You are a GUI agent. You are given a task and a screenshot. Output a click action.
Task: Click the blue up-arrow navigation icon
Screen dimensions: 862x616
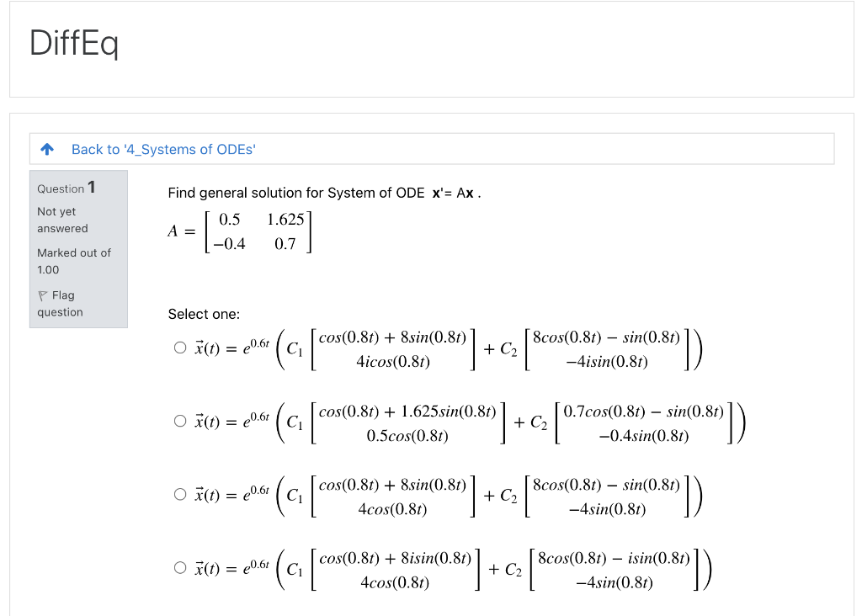click(x=47, y=149)
